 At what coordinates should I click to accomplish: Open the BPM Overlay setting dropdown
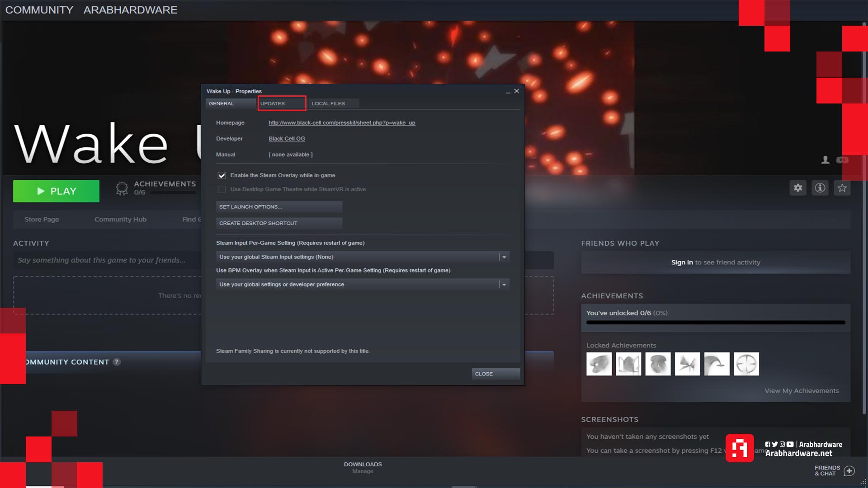[x=363, y=284]
